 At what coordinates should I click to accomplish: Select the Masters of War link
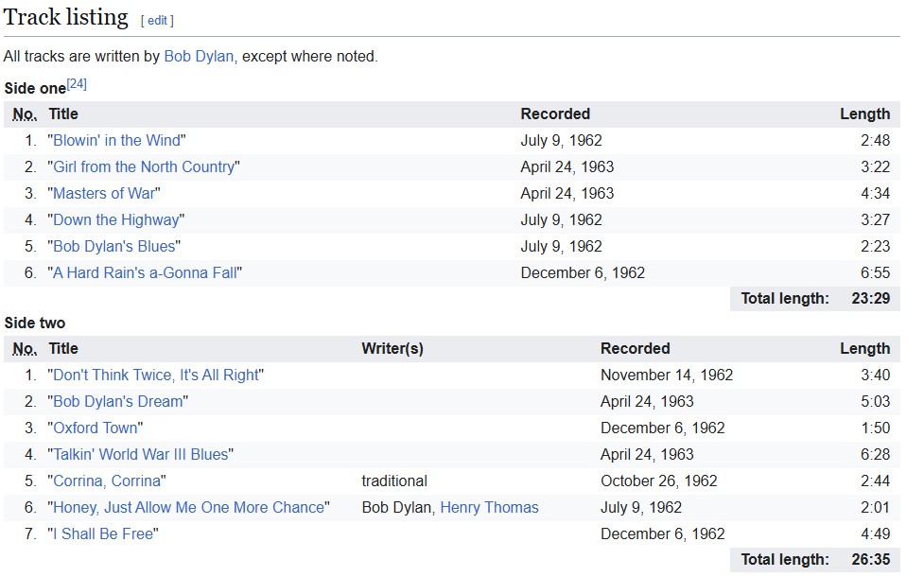tap(104, 193)
